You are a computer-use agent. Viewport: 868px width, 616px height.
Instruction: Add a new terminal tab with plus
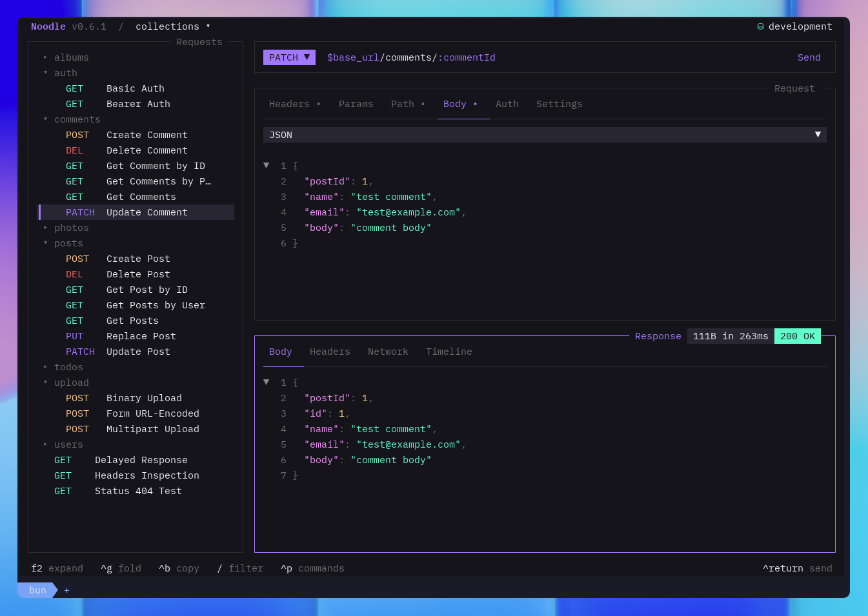[66, 590]
